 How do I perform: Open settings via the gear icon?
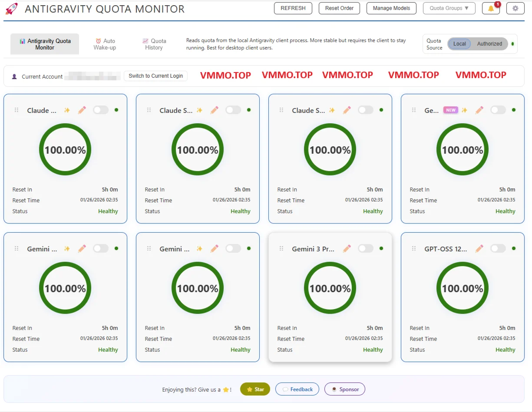point(515,8)
